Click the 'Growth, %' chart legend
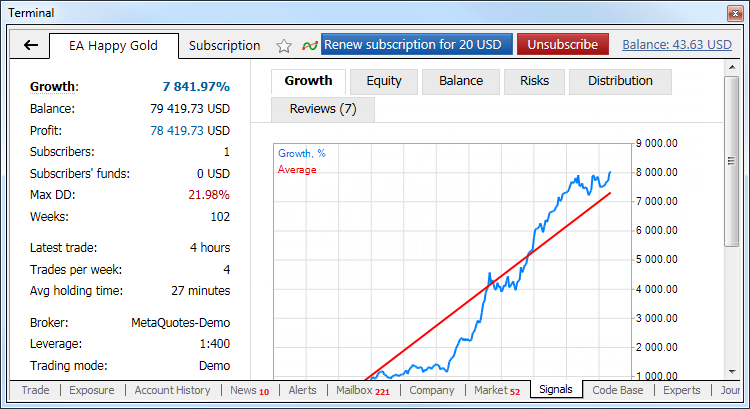Image resolution: width=750 pixels, height=409 pixels. (302, 154)
